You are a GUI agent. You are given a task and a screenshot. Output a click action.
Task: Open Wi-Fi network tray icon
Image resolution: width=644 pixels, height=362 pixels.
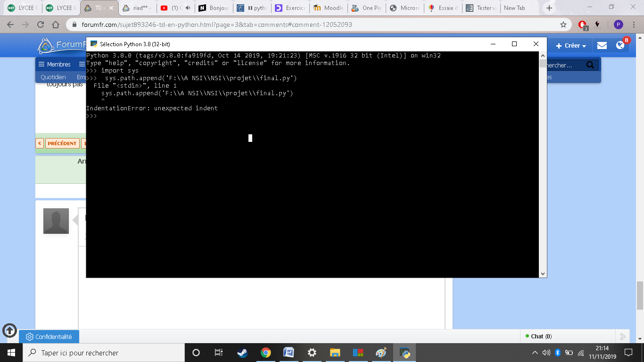(x=581, y=353)
